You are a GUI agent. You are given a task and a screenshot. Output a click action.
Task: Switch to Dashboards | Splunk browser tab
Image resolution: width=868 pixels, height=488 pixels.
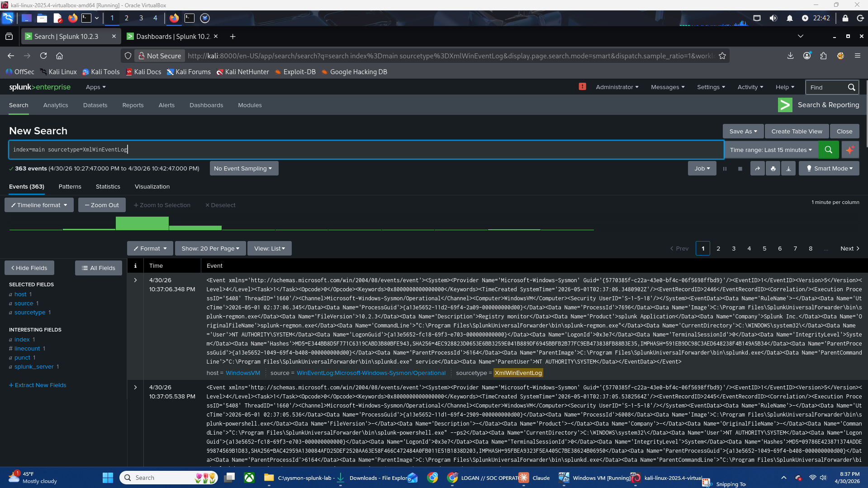coord(173,36)
